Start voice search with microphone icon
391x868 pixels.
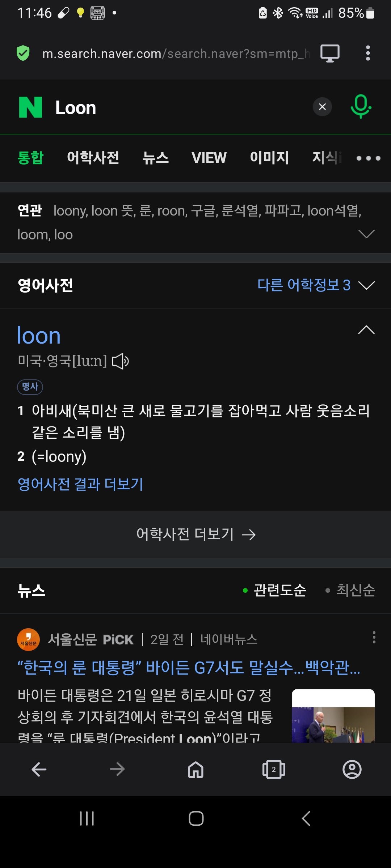pyautogui.click(x=361, y=106)
